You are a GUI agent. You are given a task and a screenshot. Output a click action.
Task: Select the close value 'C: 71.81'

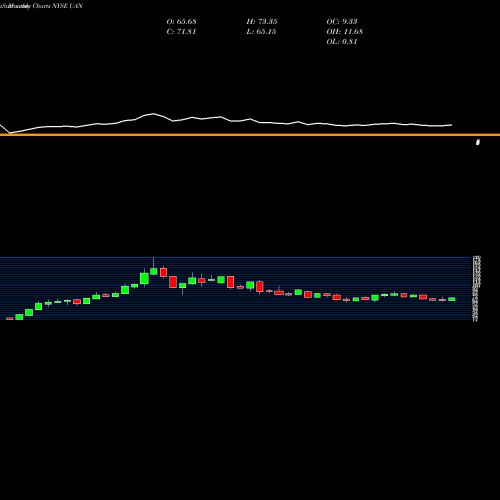coord(181,32)
